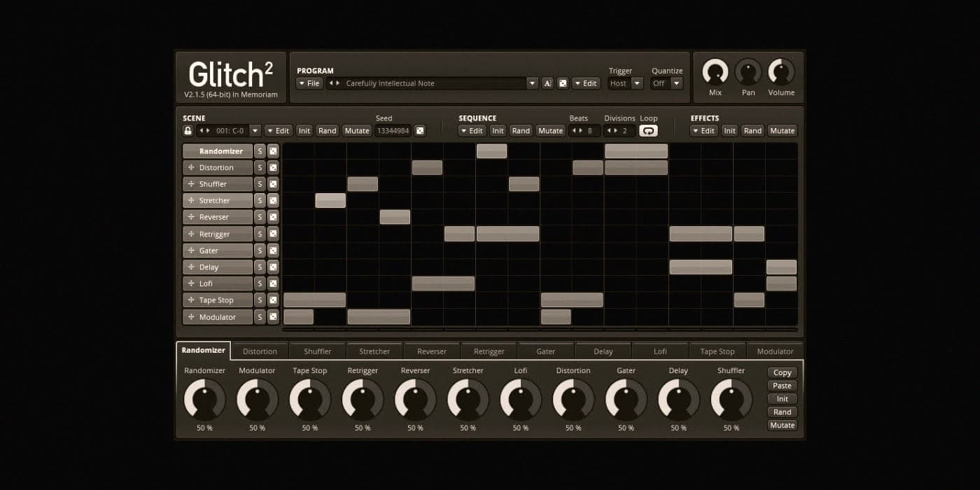Click the program randomize dice icon
This screenshot has width=980, height=490.
tap(563, 83)
